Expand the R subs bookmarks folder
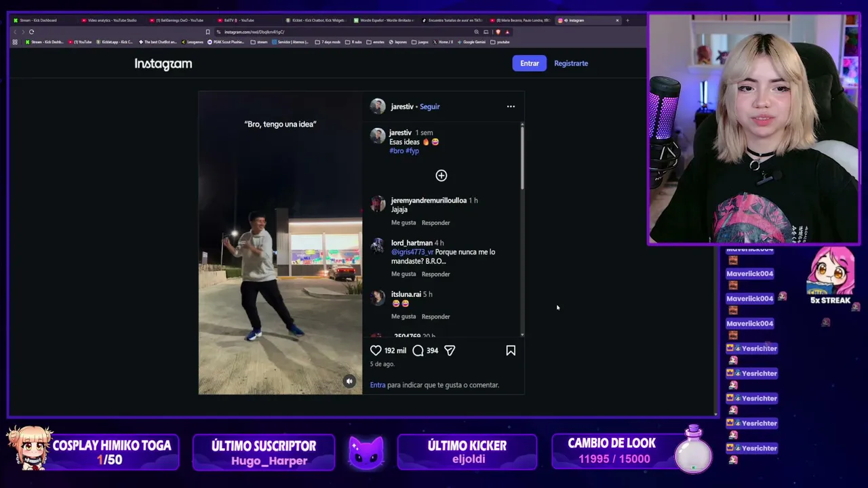This screenshot has height=488, width=868. [x=354, y=42]
